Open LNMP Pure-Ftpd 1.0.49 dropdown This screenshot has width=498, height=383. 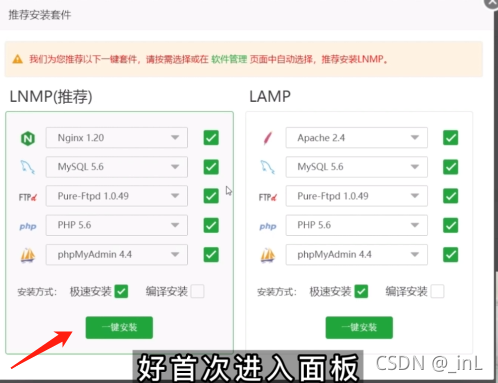point(117,196)
